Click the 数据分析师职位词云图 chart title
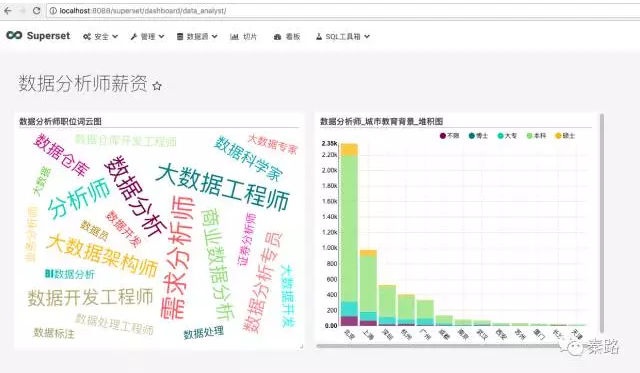This screenshot has height=373, width=640. point(60,121)
